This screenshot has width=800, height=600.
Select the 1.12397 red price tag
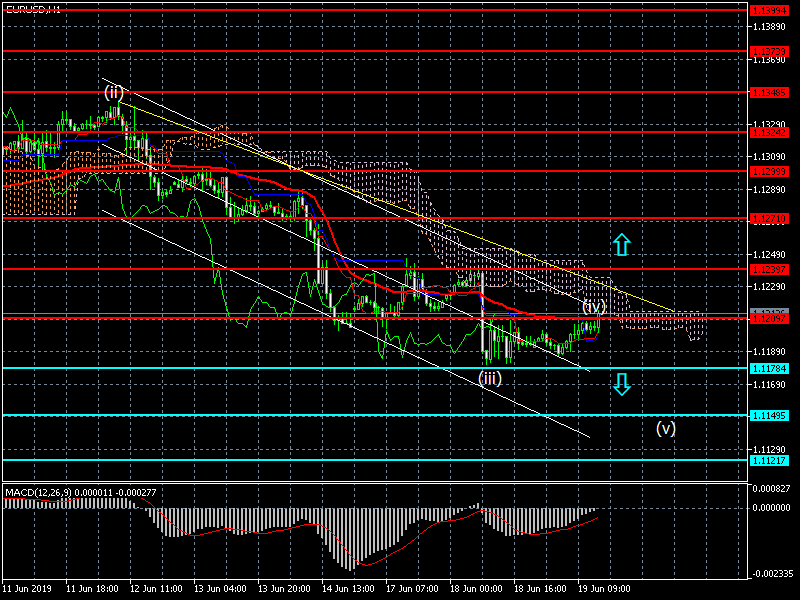point(769,269)
